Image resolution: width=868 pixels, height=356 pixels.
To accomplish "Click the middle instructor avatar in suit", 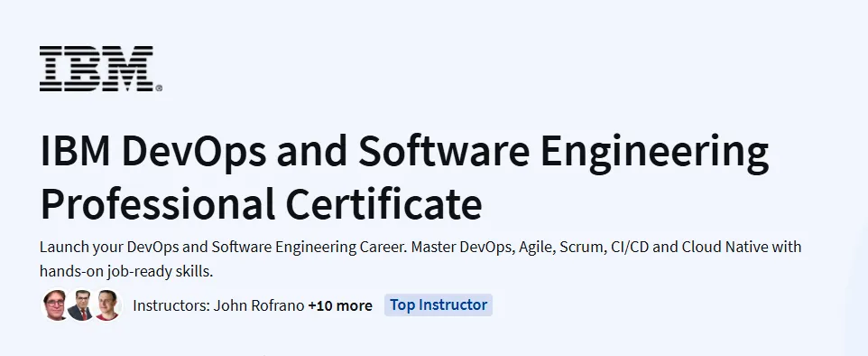I will click(x=81, y=305).
